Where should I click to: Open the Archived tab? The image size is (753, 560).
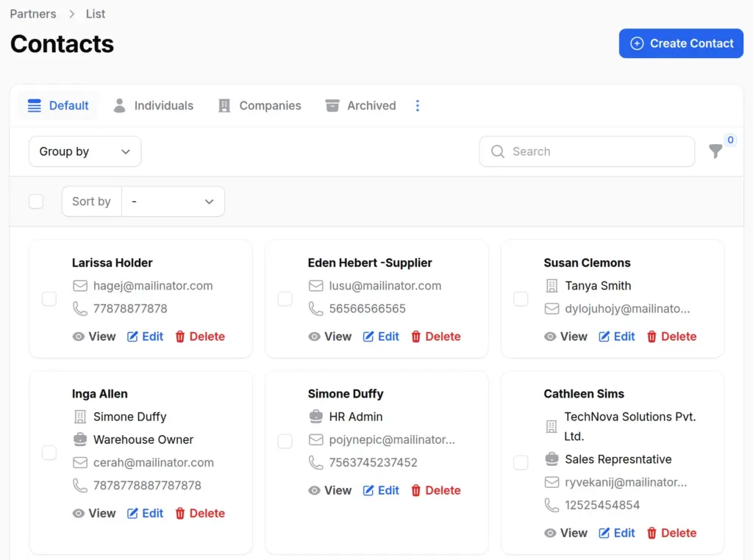360,106
